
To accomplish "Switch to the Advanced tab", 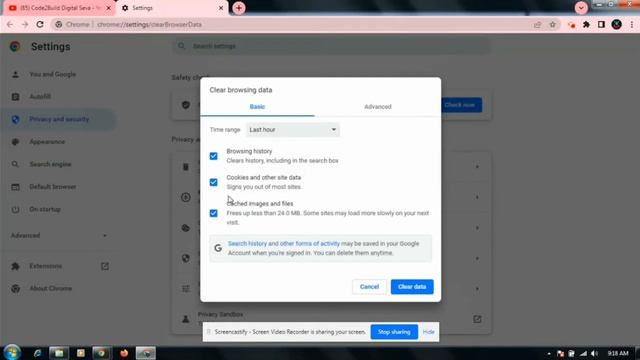I will pyautogui.click(x=378, y=107).
